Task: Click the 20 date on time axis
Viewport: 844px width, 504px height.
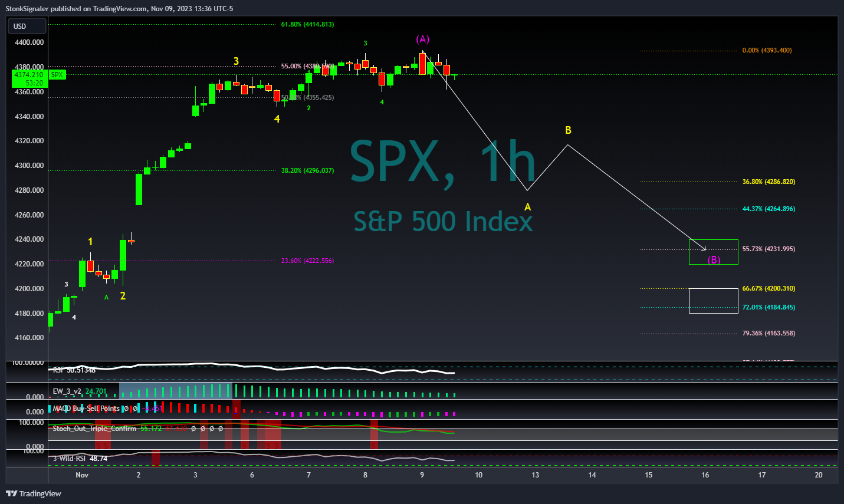Action: [x=819, y=475]
